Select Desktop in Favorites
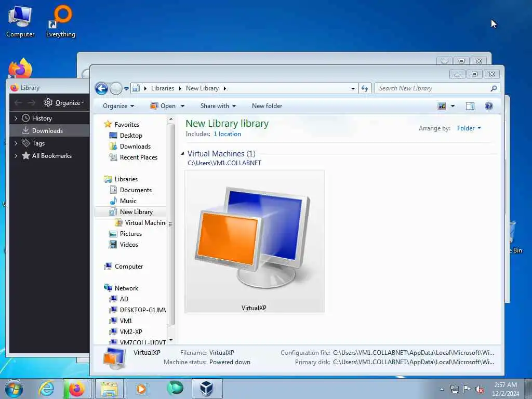This screenshot has height=399, width=532. tap(131, 136)
